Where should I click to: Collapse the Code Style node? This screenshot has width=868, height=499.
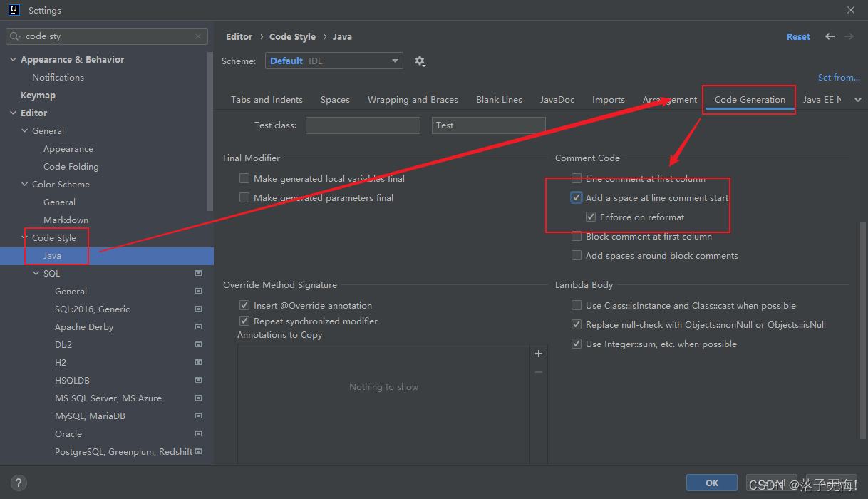[24, 238]
